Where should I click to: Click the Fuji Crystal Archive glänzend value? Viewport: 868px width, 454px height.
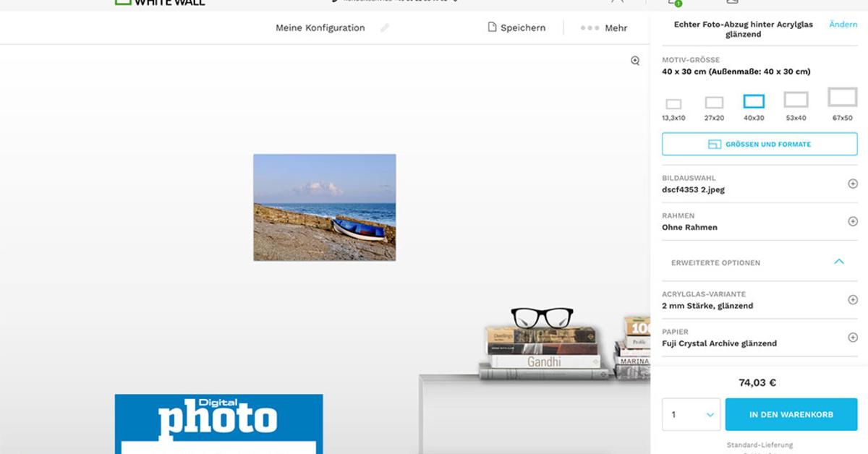(719, 343)
